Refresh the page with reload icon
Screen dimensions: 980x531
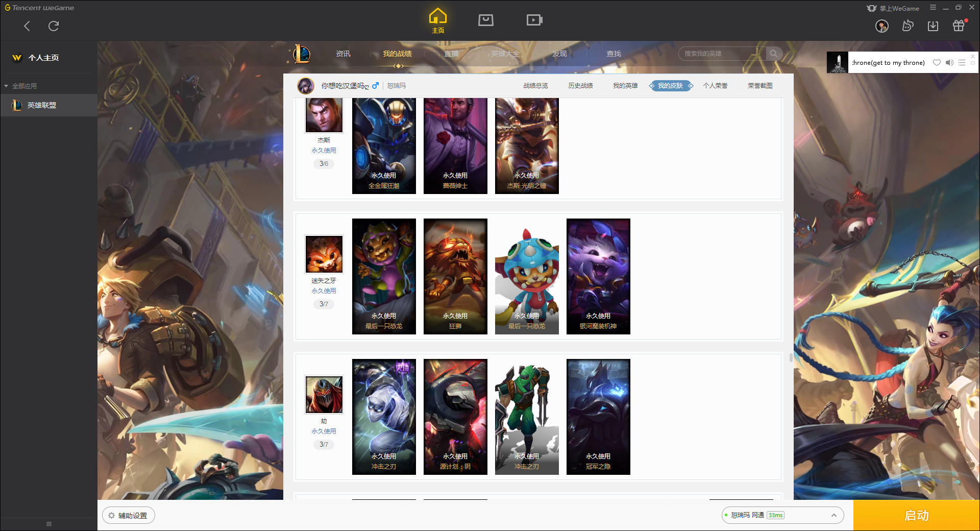pos(54,26)
